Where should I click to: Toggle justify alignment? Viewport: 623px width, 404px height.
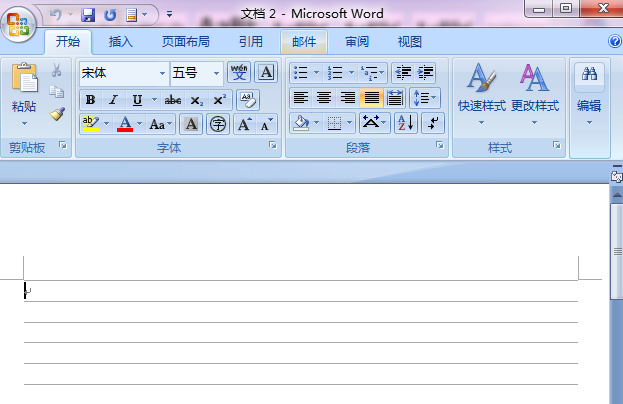pyautogui.click(x=371, y=98)
